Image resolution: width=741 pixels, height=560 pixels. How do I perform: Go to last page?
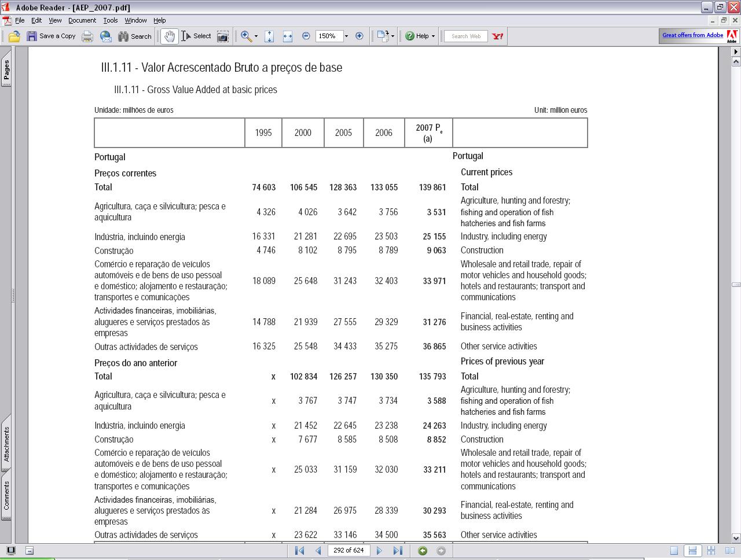click(398, 551)
